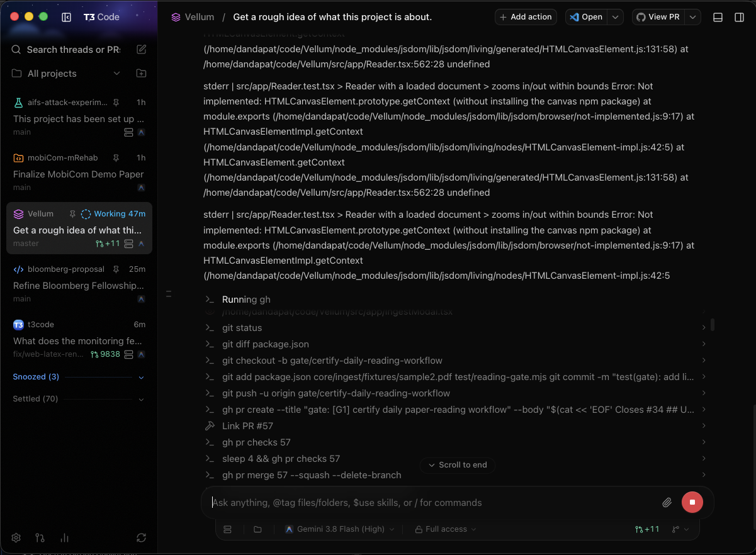Stop the running task with red button
The width and height of the screenshot is (756, 555).
click(692, 502)
